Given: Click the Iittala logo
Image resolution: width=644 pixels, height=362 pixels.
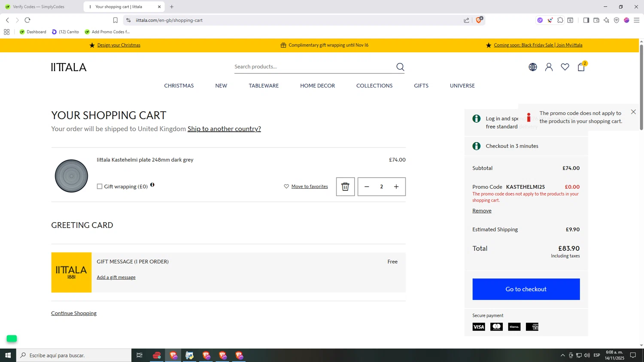Looking at the screenshot, I should (x=69, y=67).
